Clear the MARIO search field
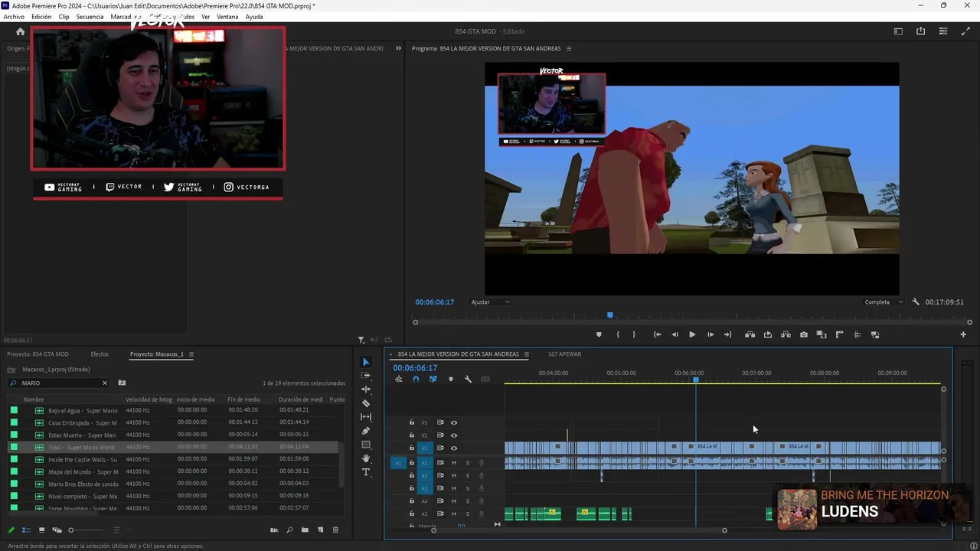Screen dimensions: 980x551 click(x=105, y=383)
